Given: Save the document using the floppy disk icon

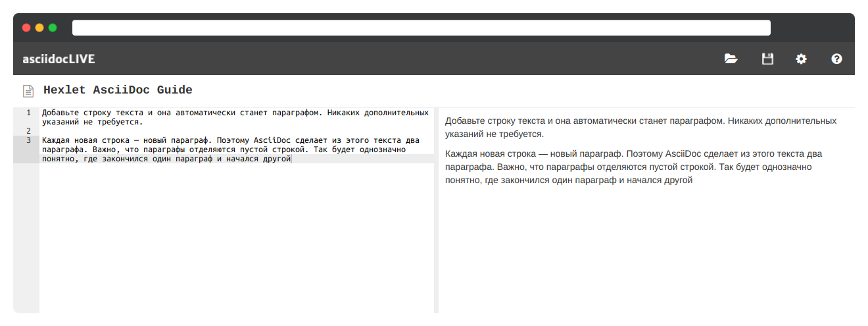Looking at the screenshot, I should tap(767, 59).
